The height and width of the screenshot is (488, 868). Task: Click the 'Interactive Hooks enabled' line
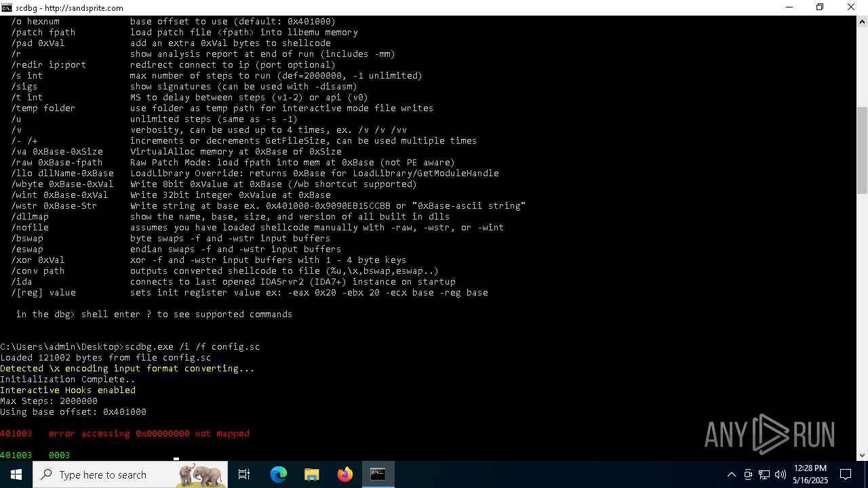click(x=68, y=390)
